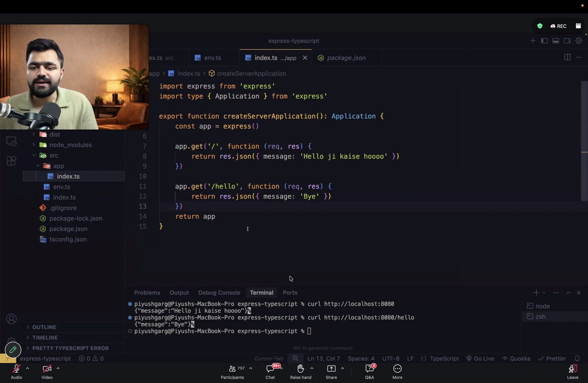588x383 pixels.
Task: Close the index.ts …/app tab
Action: click(x=305, y=57)
